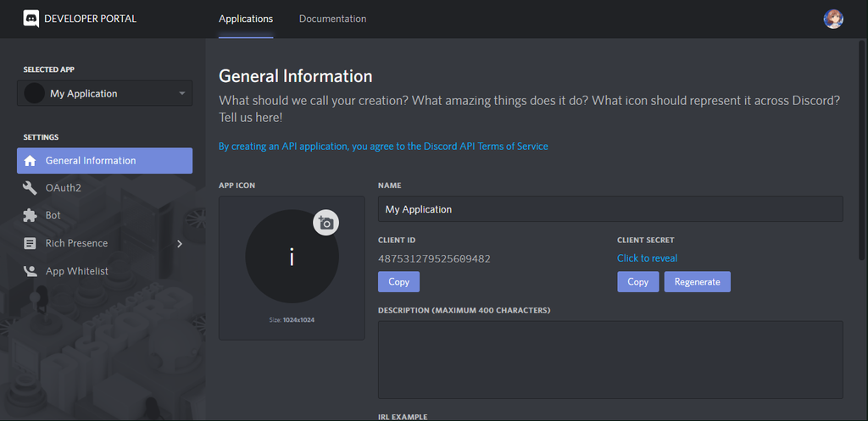Viewport: 868px width, 421px height.
Task: Click the circular app icon placeholder
Action: point(292,256)
